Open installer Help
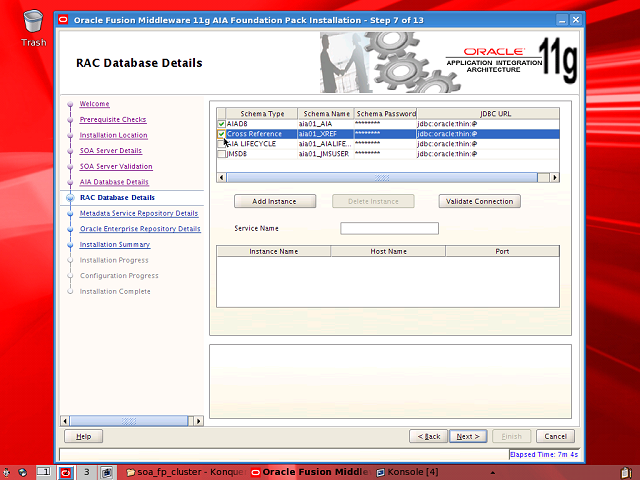The image size is (640, 480). coord(83,436)
